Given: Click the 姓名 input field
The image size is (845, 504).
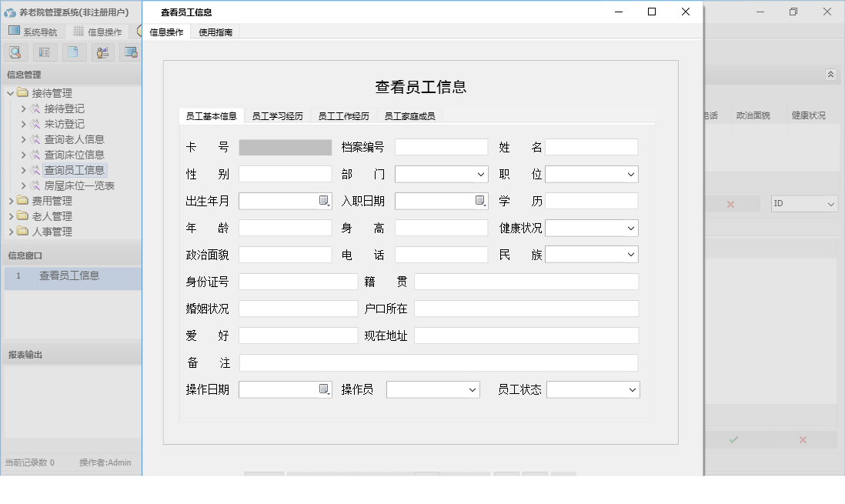Looking at the screenshot, I should (592, 147).
